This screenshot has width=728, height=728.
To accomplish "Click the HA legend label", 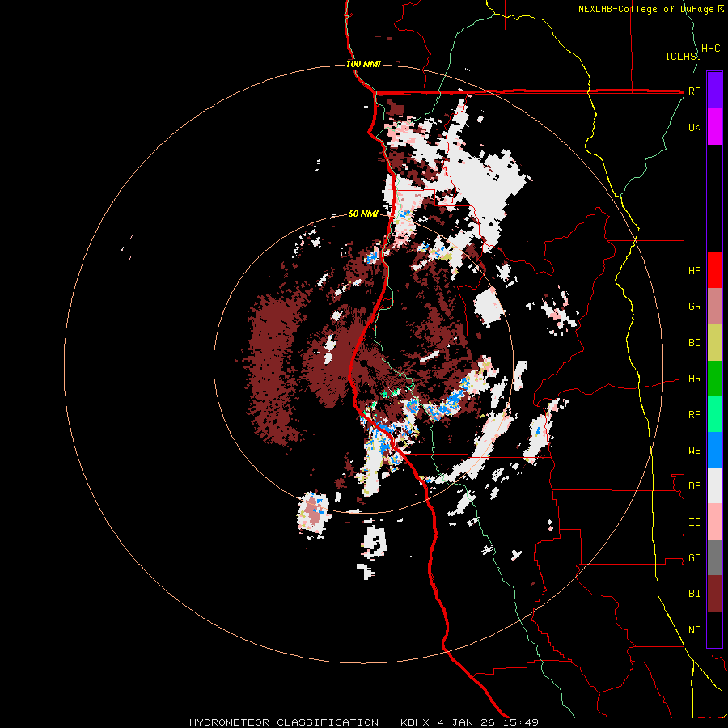I will tap(694, 271).
